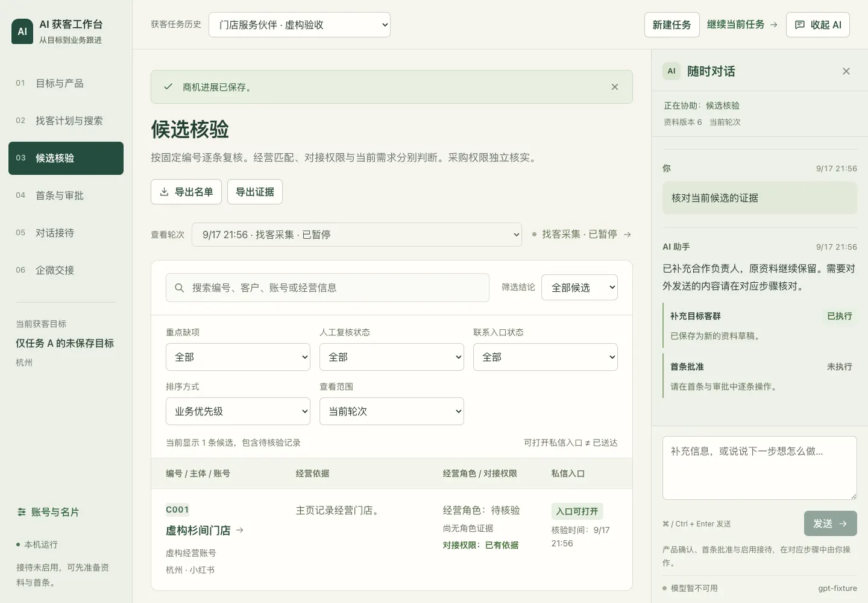The width and height of the screenshot is (868, 603).
Task: Click 继续当前任务 link
Action: (x=742, y=25)
